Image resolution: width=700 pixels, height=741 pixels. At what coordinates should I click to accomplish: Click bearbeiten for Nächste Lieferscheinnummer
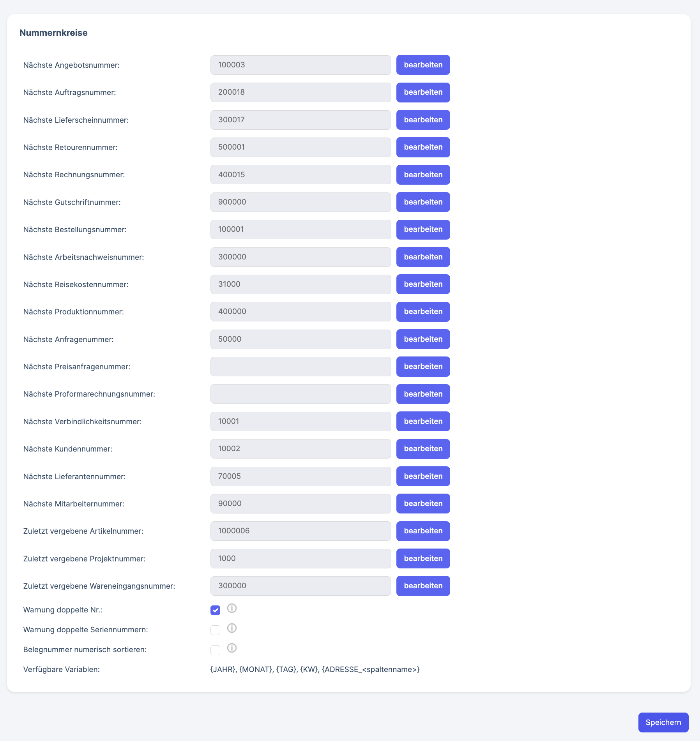point(423,120)
